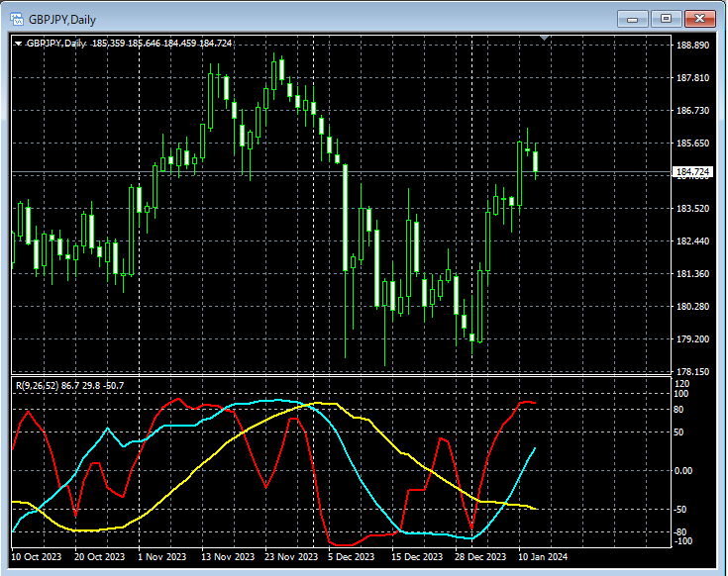Select the 186.730 price scale label
This screenshot has height=576, width=728.
pyautogui.click(x=692, y=111)
